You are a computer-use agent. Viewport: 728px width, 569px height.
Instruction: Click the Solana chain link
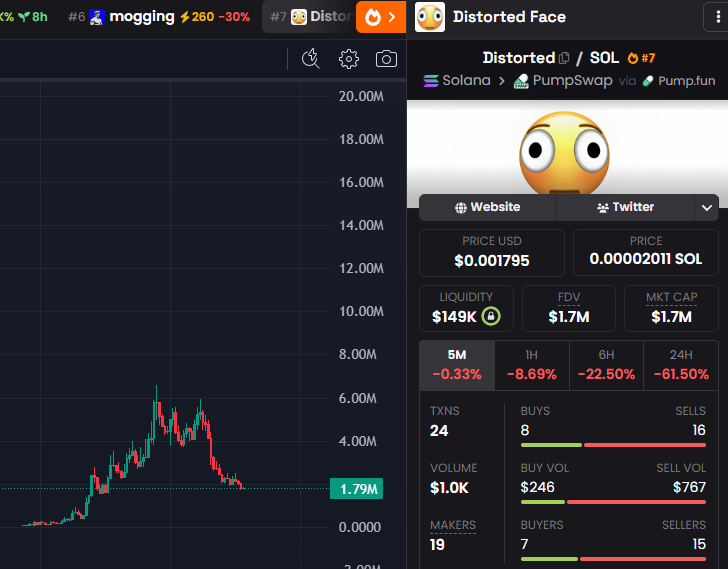(x=457, y=81)
